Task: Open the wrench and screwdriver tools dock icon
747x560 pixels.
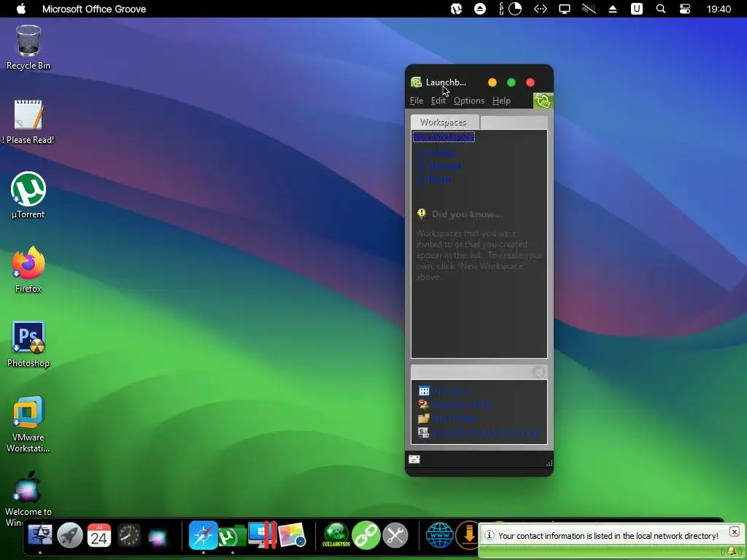Action: point(395,536)
